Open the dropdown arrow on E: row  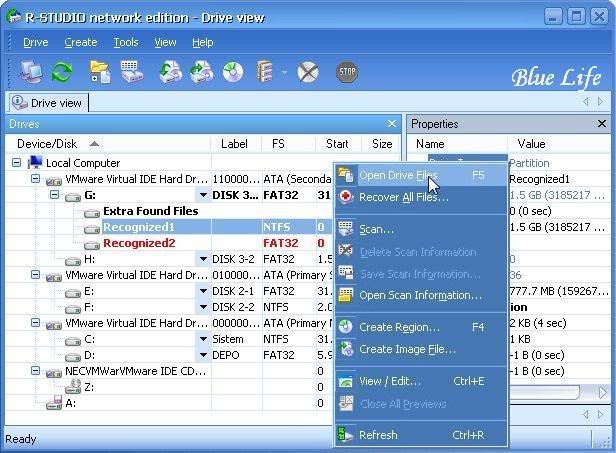pyautogui.click(x=203, y=291)
